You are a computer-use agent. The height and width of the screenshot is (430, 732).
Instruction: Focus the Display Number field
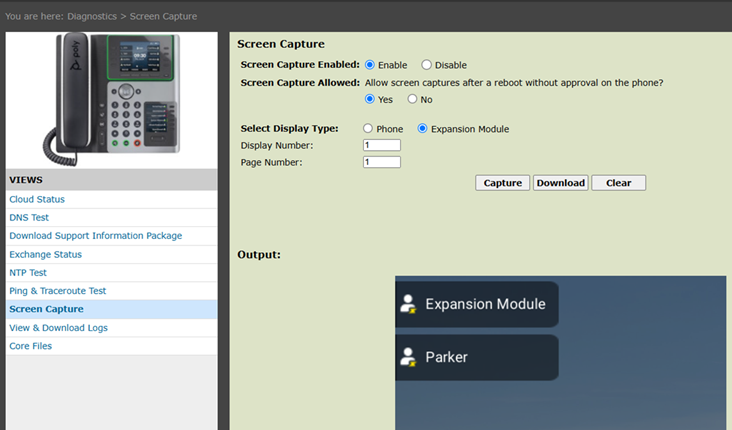click(x=382, y=145)
